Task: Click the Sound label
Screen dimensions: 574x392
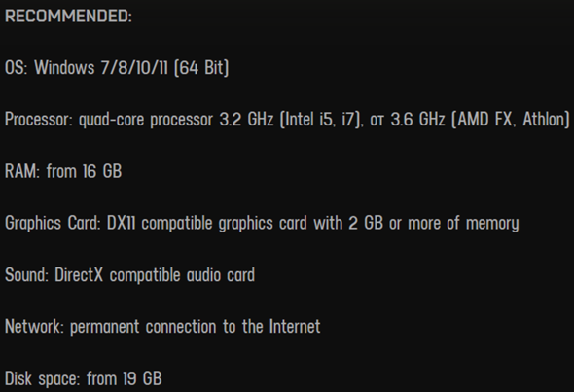Action: click(x=26, y=275)
